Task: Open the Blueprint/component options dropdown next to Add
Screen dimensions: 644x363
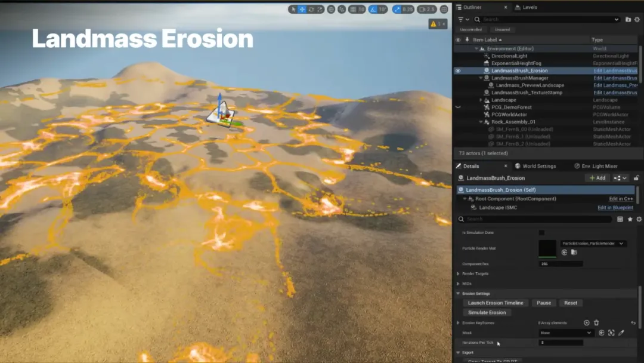Action: click(x=620, y=178)
